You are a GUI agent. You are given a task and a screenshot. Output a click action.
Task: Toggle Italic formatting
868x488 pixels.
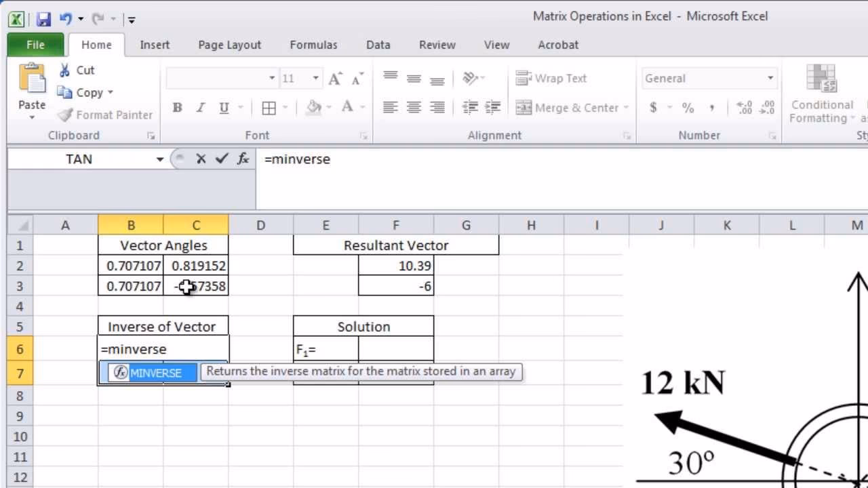[x=200, y=107]
